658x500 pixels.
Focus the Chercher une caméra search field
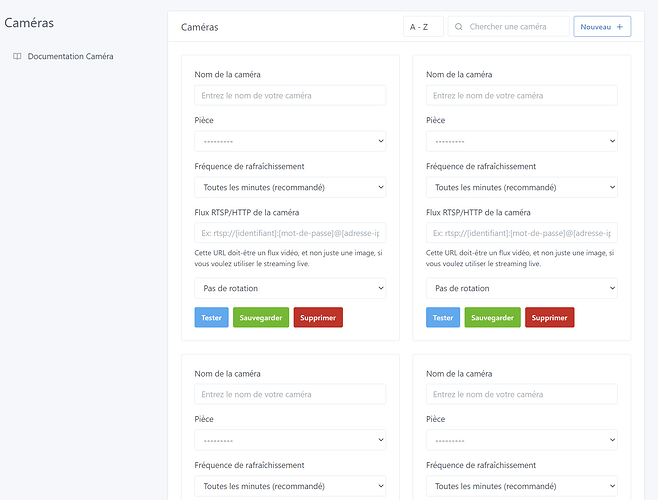[x=515, y=27]
